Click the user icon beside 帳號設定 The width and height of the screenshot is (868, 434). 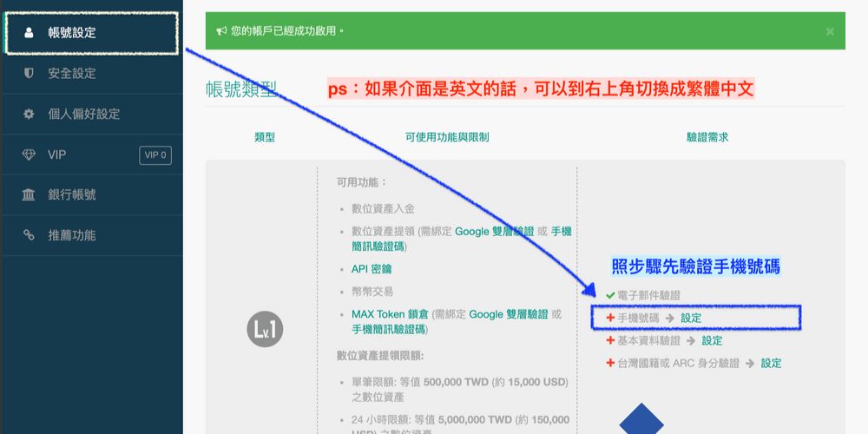(x=29, y=33)
